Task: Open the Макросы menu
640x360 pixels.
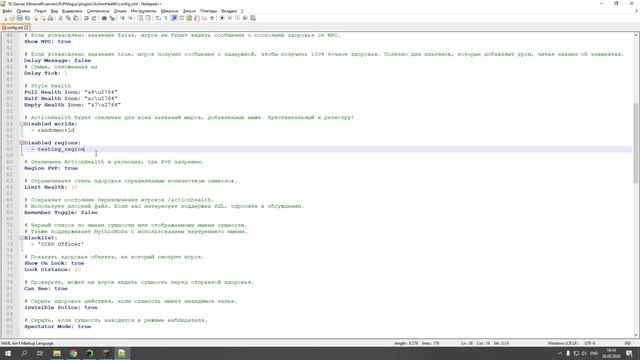Action: [x=169, y=11]
